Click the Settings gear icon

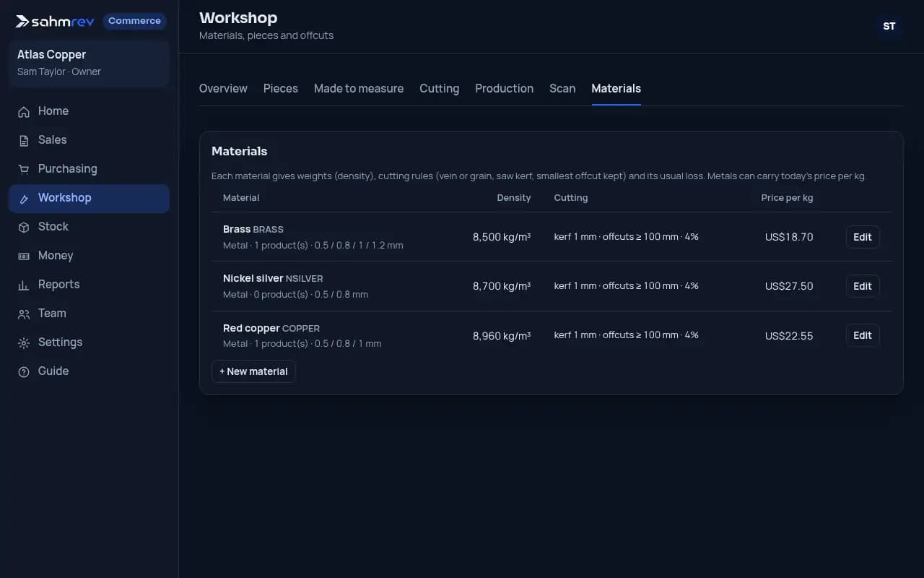24,342
